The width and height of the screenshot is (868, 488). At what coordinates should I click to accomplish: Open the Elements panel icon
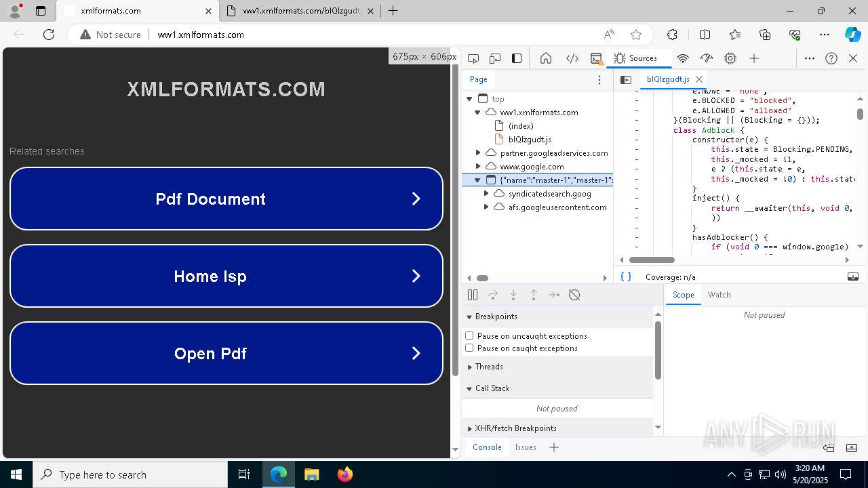572,58
